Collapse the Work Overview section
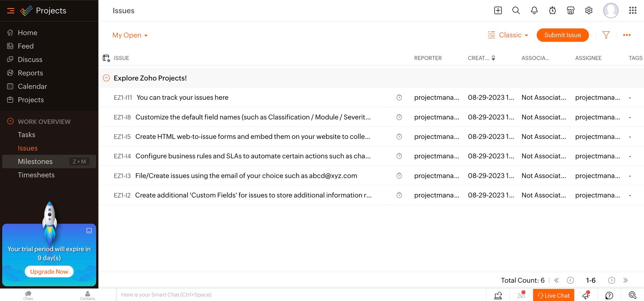The width and height of the screenshot is (644, 301). [10, 121]
